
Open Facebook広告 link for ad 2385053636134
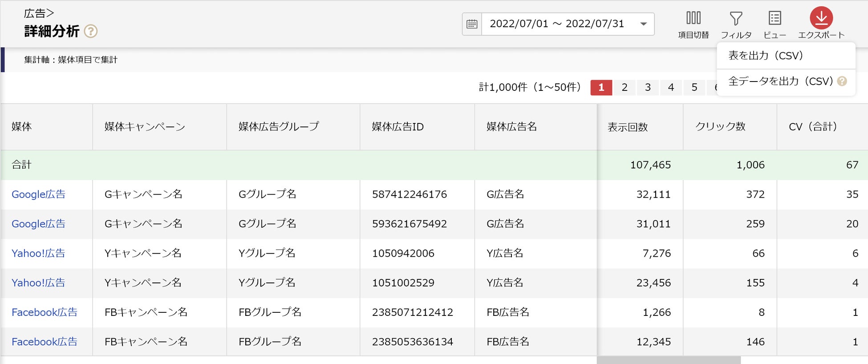(x=45, y=342)
